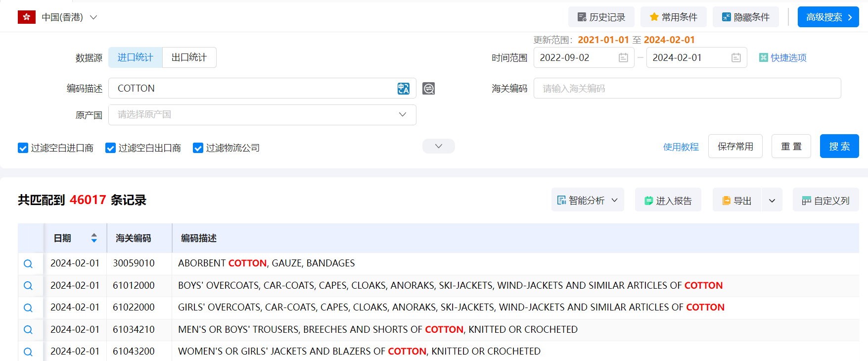This screenshot has width=868, height=361.
Task: Select the 进口统计 data source tab
Action: coord(135,57)
